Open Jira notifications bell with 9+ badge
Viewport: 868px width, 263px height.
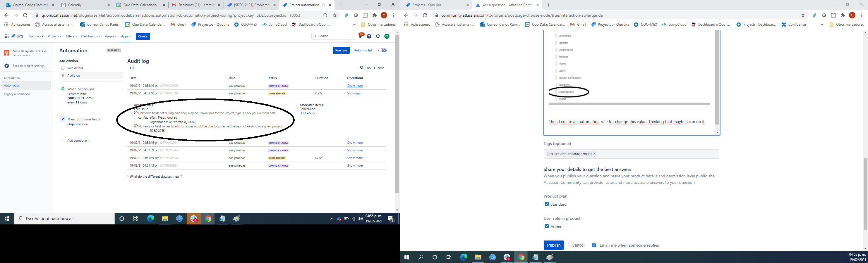[361, 36]
